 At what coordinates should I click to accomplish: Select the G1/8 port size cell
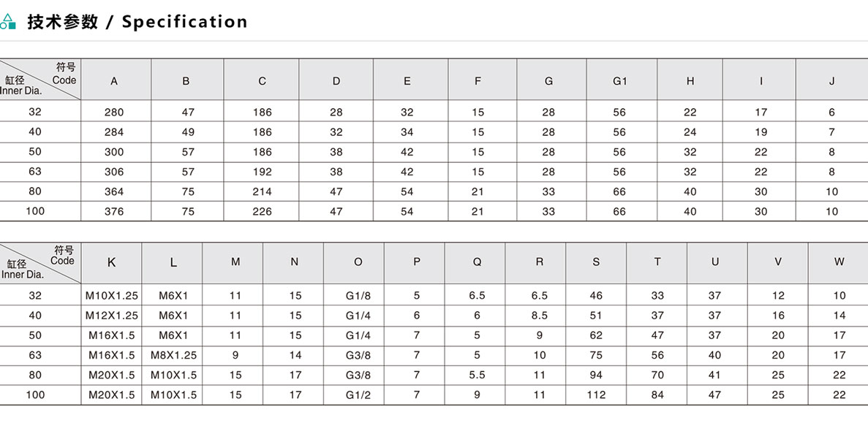[358, 296]
